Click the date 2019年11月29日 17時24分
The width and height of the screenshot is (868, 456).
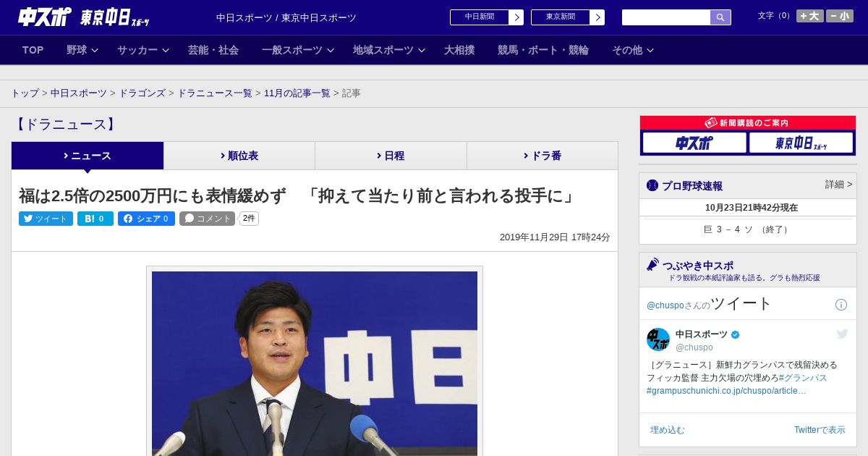pyautogui.click(x=555, y=237)
